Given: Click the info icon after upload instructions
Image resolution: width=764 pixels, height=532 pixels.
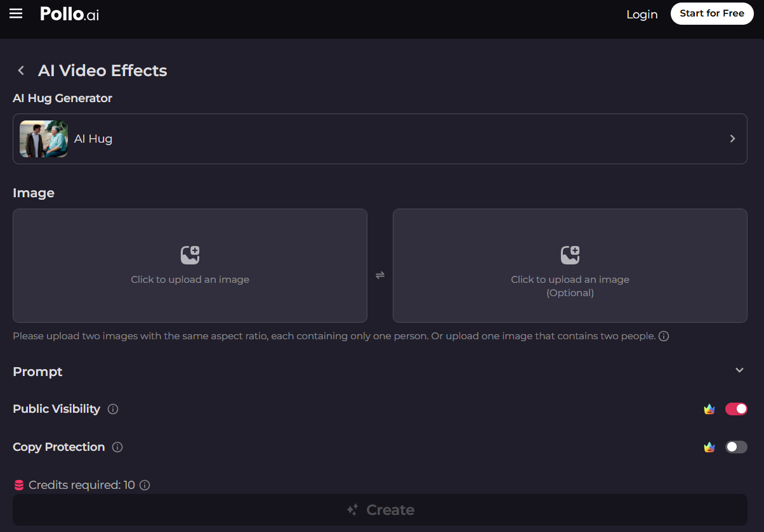Looking at the screenshot, I should tap(664, 336).
